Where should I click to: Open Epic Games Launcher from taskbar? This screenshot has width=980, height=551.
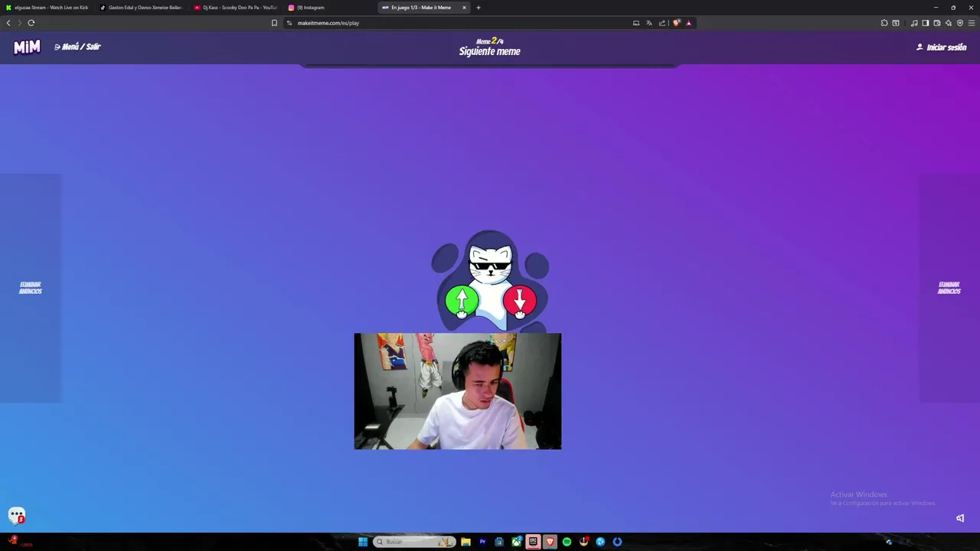pyautogui.click(x=533, y=542)
